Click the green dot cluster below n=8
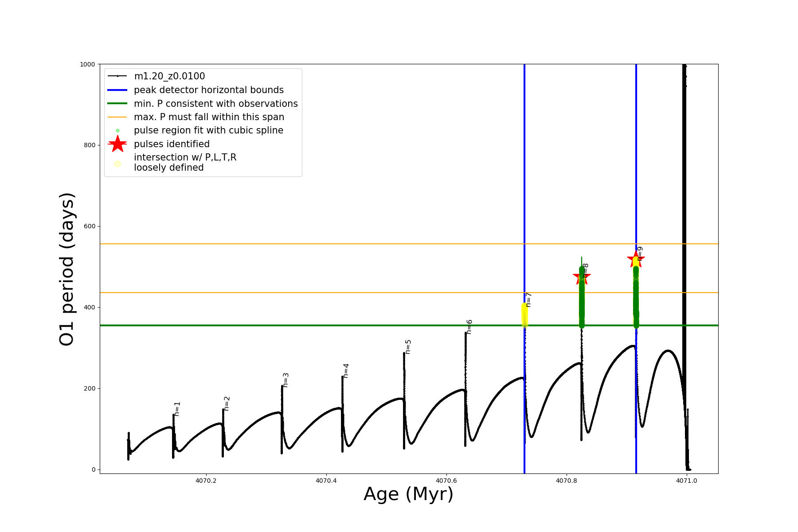 582,301
